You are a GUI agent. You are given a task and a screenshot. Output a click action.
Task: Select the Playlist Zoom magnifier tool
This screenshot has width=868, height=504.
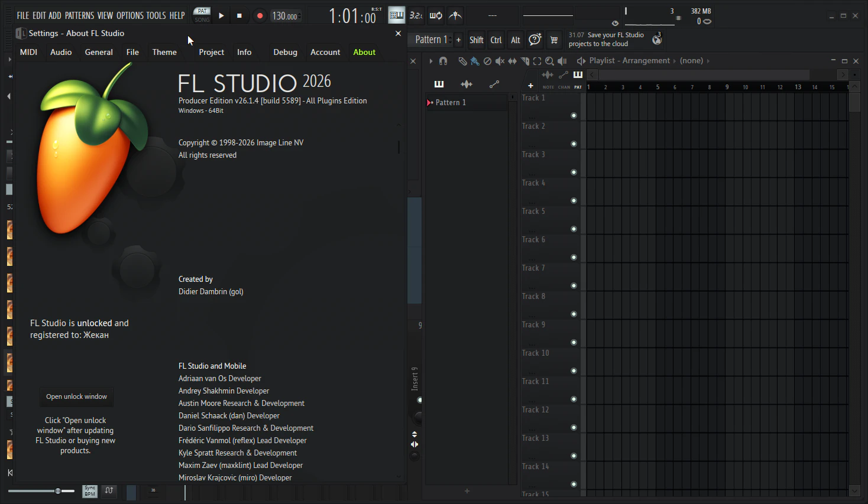click(549, 61)
